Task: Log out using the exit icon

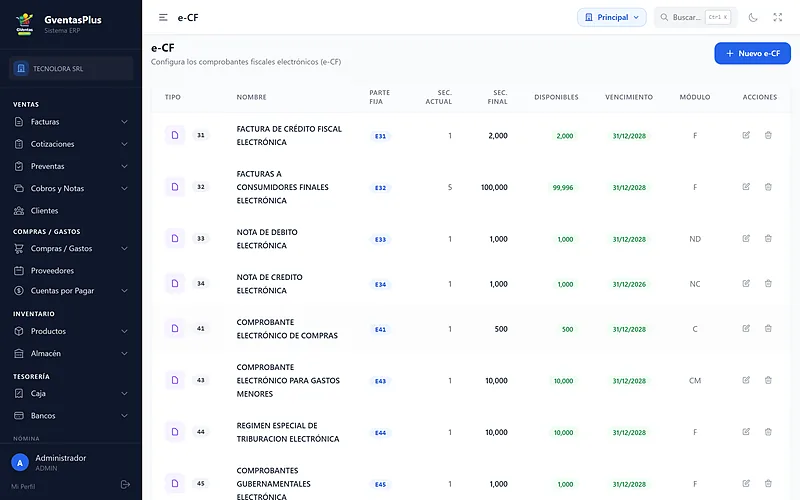Action: 125,485
